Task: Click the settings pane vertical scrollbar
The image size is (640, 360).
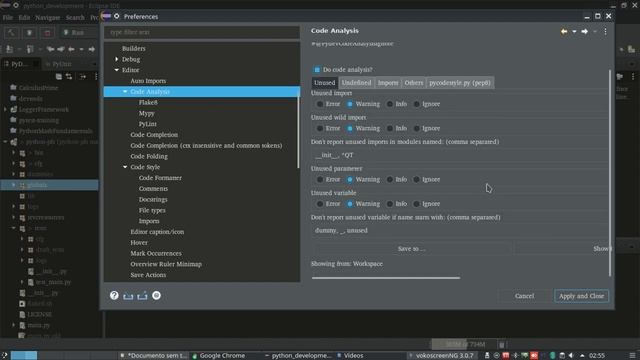Action: (x=610, y=173)
